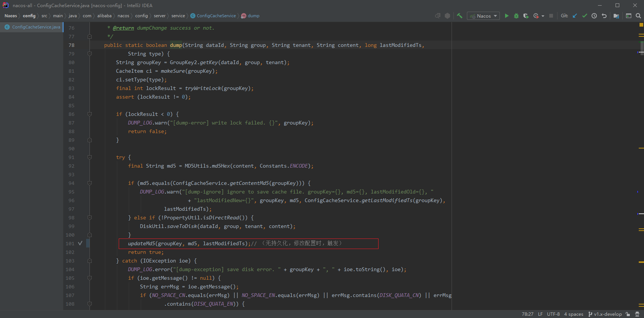Screen dimensions: 644x318
Task: Fold the try block at line 91
Action: pos(89,157)
